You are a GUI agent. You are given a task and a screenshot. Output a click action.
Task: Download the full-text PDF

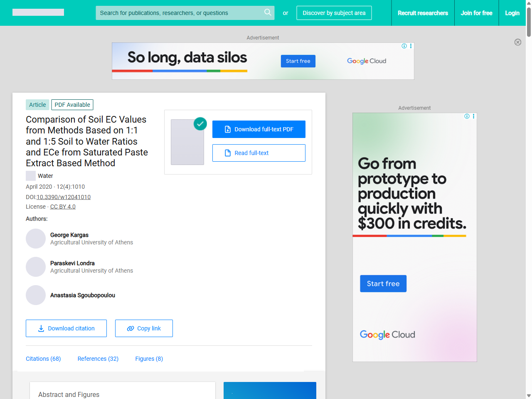click(x=259, y=129)
